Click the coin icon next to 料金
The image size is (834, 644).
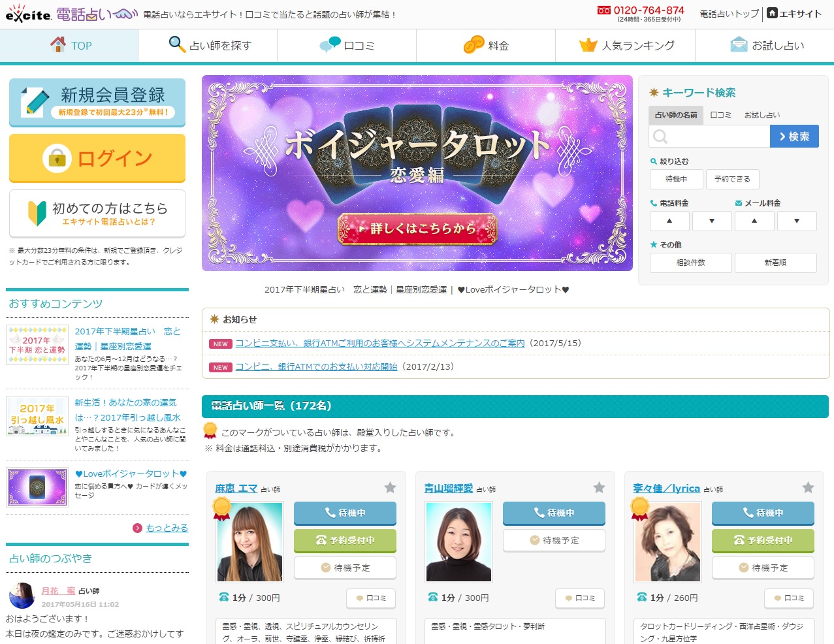click(473, 44)
